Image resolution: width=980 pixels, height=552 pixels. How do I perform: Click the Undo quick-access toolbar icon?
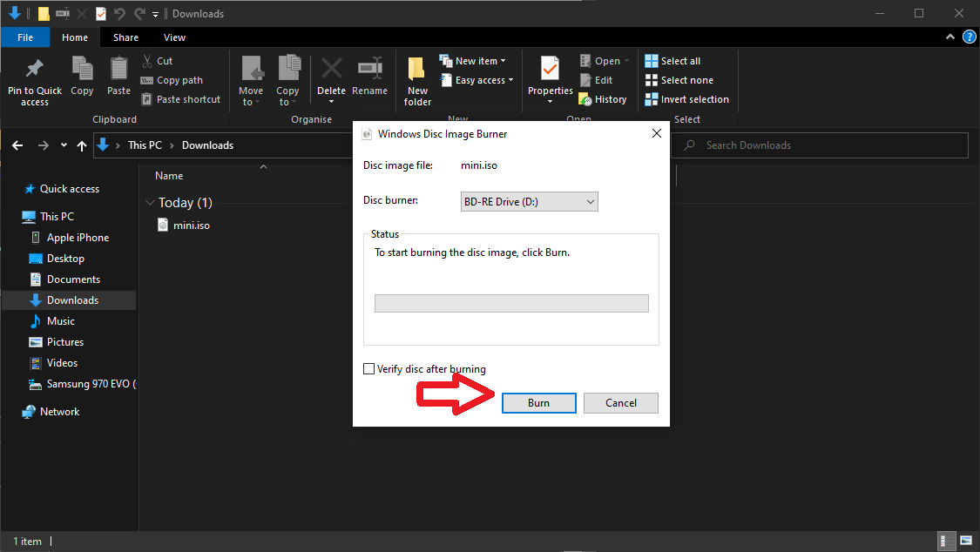pyautogui.click(x=119, y=13)
